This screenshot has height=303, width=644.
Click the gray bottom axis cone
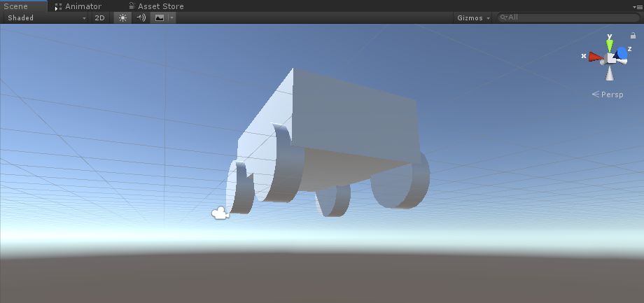tap(610, 74)
